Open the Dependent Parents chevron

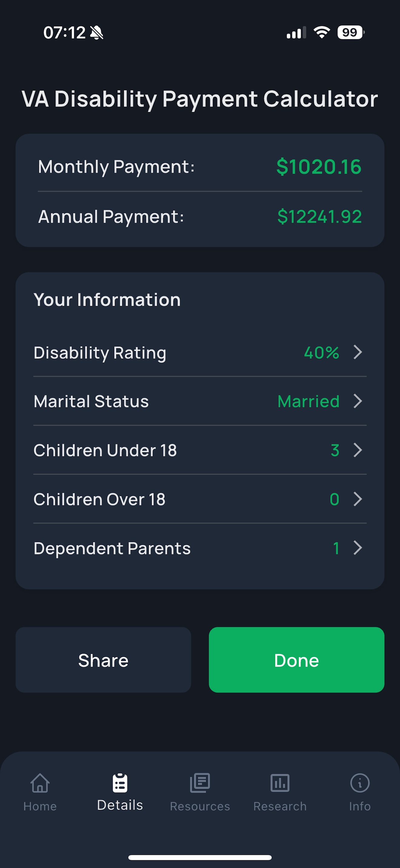pyautogui.click(x=358, y=547)
